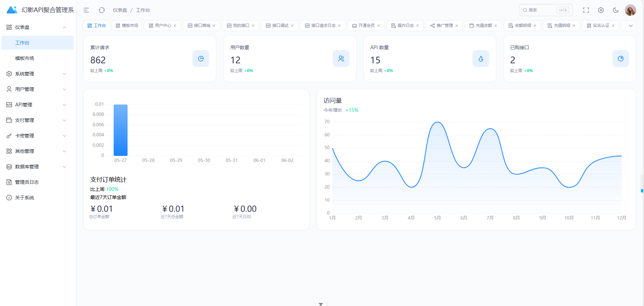Open the user avatar menu

[x=631, y=10]
